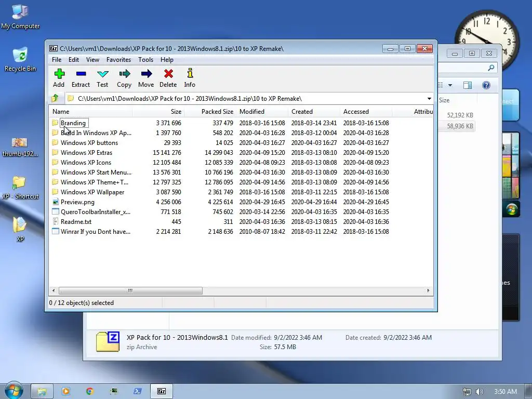Select the Branding folder icon

click(x=55, y=123)
